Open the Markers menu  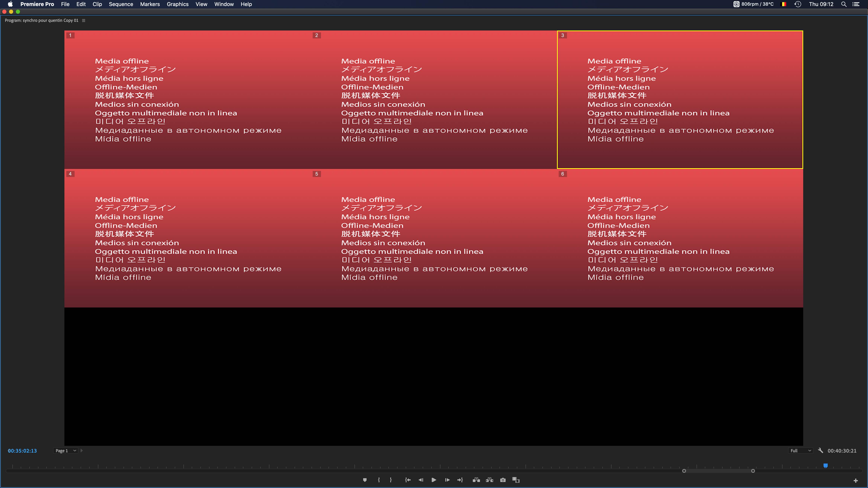pyautogui.click(x=150, y=4)
